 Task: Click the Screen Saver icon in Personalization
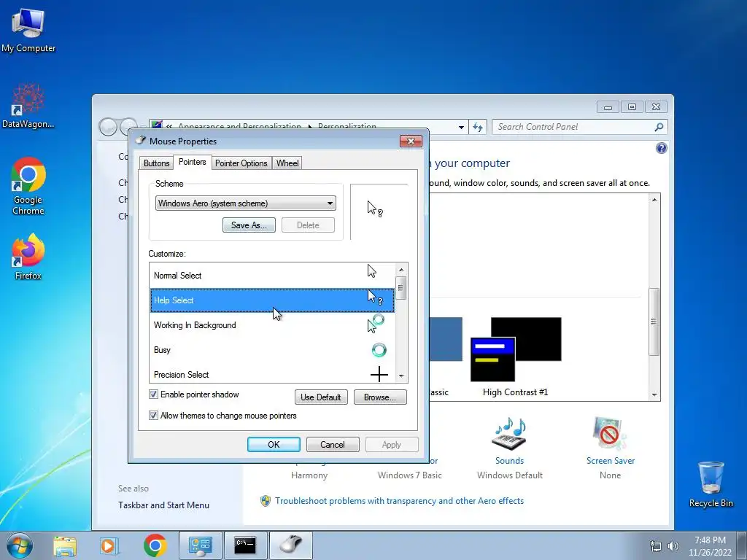pos(610,435)
